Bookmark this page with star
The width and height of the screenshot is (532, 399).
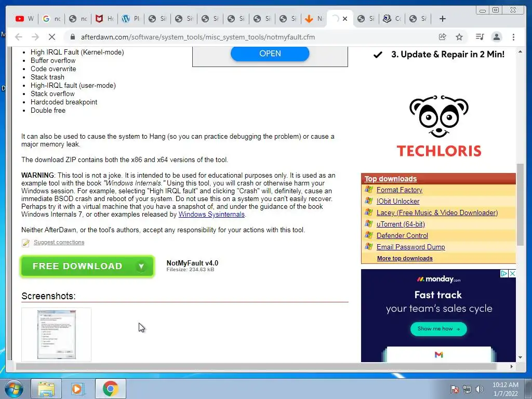point(459,37)
